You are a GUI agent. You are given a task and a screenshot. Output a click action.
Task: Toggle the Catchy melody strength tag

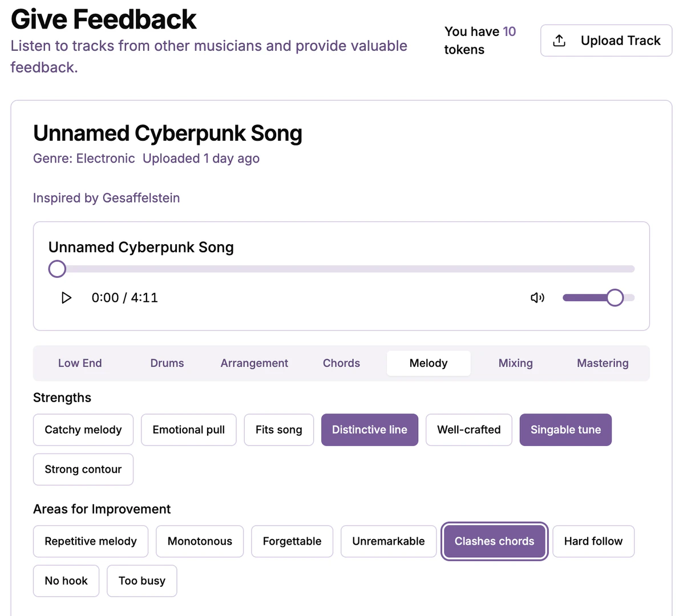(x=83, y=430)
